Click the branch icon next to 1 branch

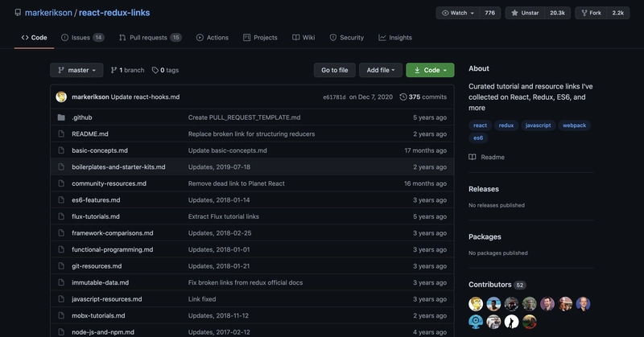(x=114, y=70)
